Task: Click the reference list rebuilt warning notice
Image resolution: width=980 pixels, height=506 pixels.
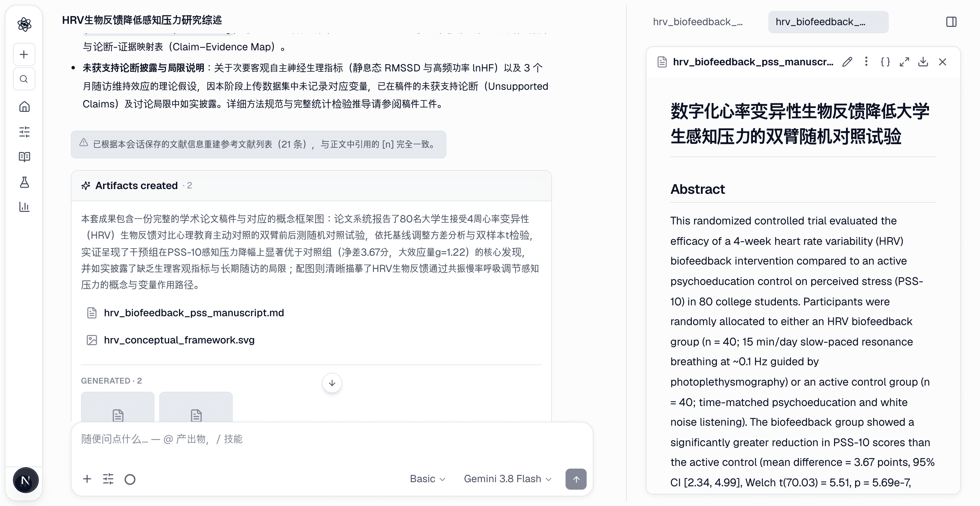Action: click(x=258, y=145)
